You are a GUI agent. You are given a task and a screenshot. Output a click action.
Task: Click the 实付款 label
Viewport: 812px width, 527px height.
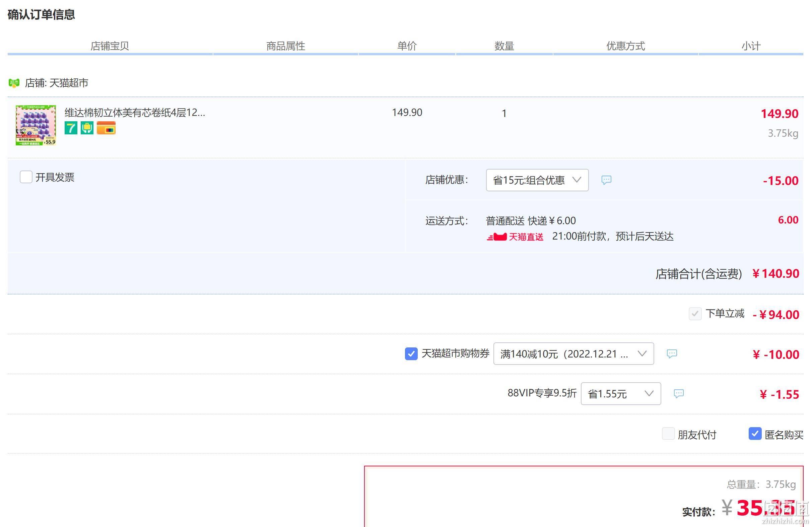pyautogui.click(x=698, y=512)
